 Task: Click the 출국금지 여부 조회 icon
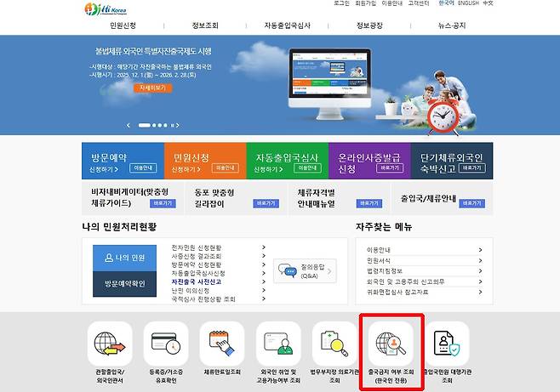[x=391, y=344]
